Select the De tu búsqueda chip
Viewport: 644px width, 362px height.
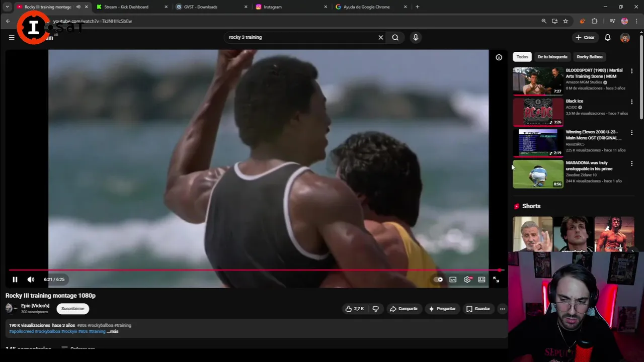[552, 57]
